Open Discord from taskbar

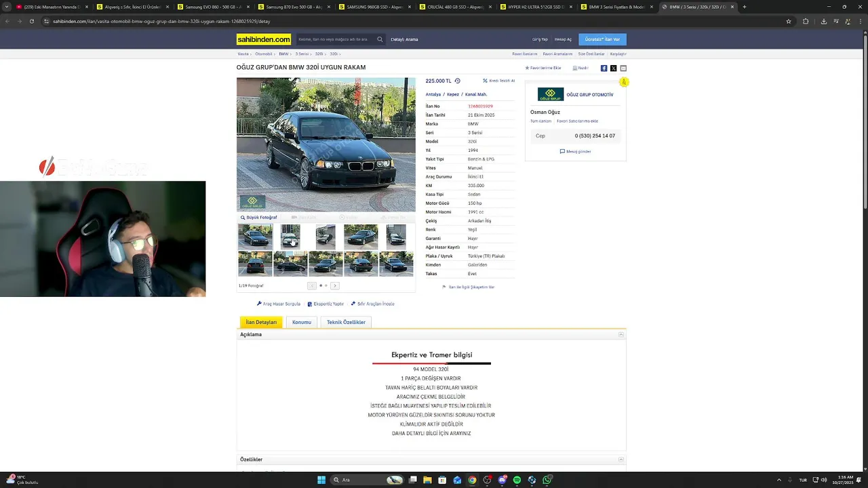click(x=502, y=480)
